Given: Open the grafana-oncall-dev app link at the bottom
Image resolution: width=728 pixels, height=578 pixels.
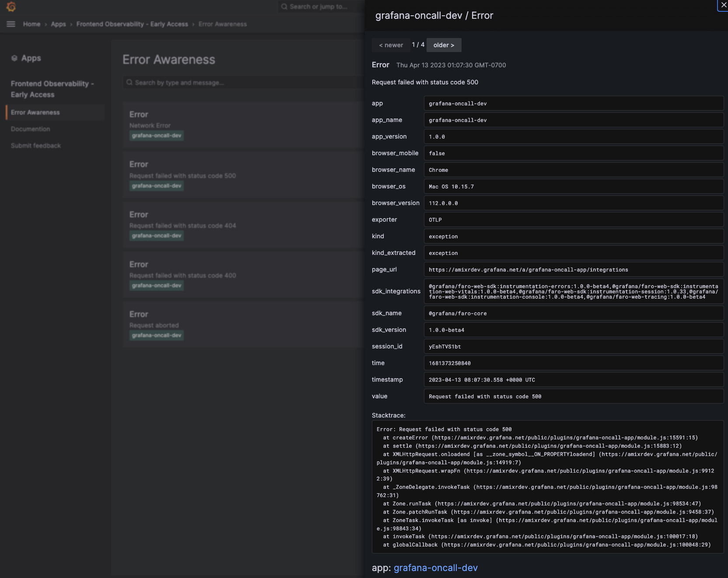Looking at the screenshot, I should 435,568.
